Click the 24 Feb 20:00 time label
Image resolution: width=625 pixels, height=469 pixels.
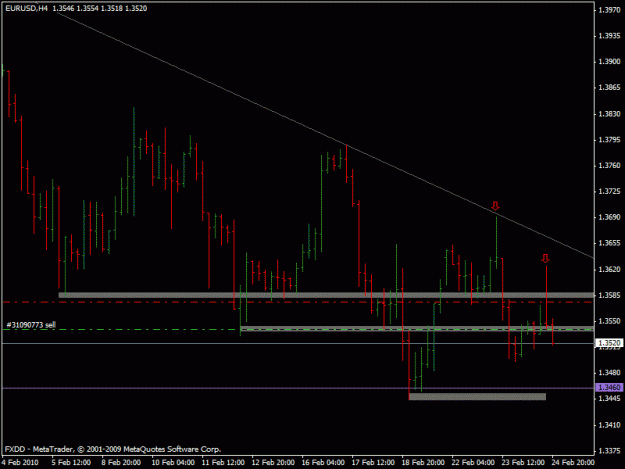tap(573, 462)
